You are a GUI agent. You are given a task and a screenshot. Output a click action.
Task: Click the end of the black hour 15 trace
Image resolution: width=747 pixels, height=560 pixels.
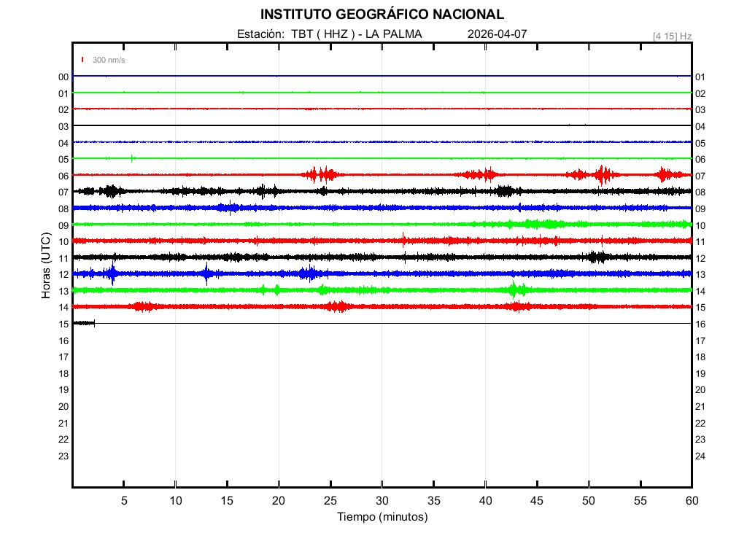tap(94, 322)
